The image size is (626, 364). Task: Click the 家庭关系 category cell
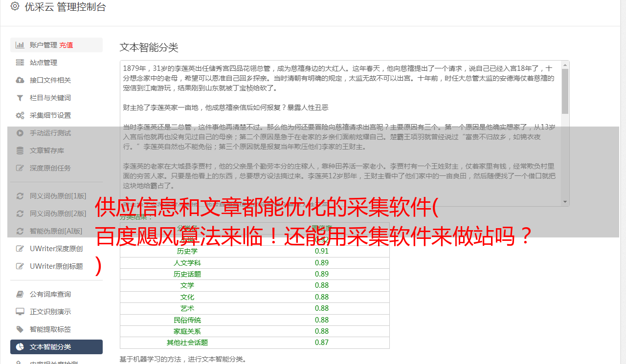[x=187, y=331]
